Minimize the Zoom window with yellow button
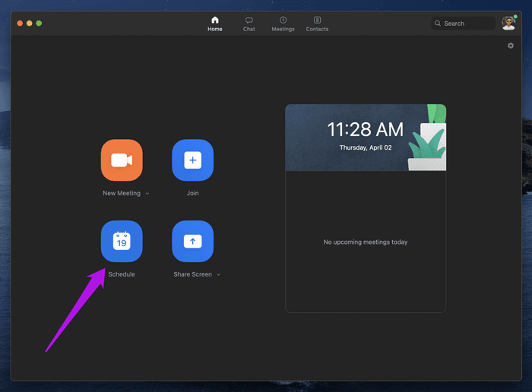 point(29,23)
